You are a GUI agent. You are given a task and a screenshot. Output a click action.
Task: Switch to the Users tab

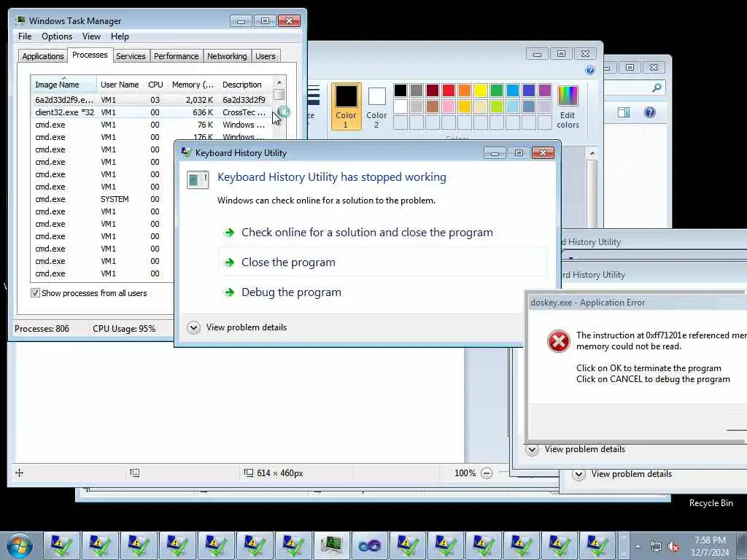[x=266, y=56]
